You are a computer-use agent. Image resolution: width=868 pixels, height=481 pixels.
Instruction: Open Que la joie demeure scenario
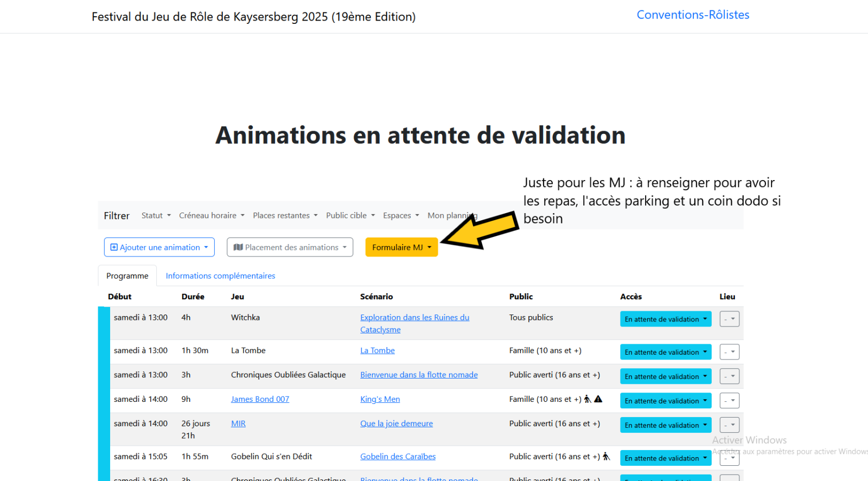click(x=396, y=424)
